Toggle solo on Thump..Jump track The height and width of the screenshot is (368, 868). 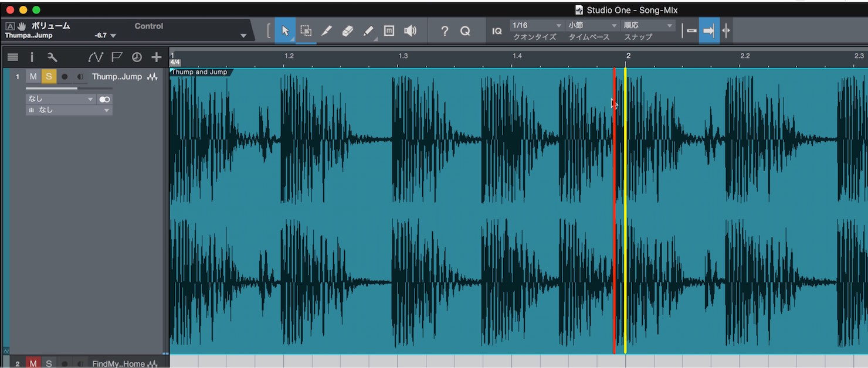click(x=49, y=77)
